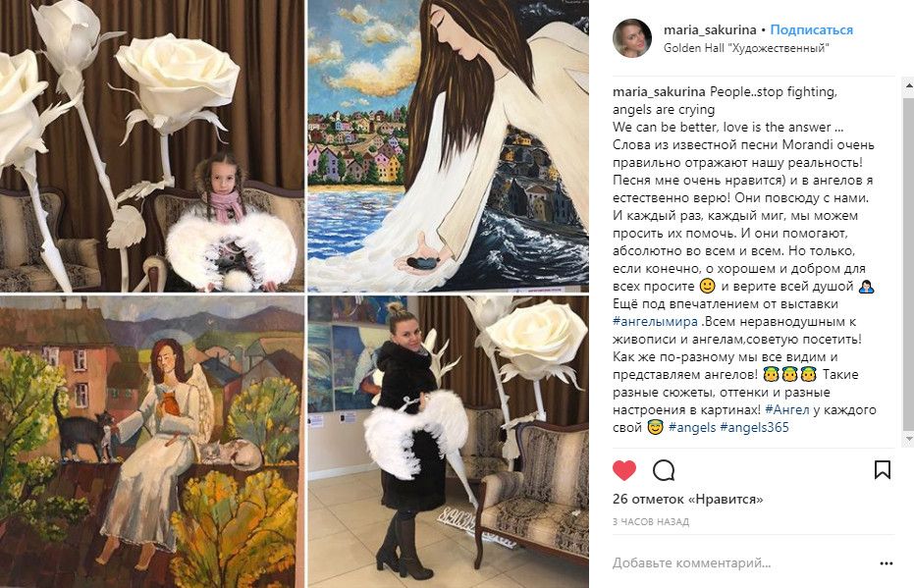Open Golden Hall "Художественный" location
The width and height of the screenshot is (914, 588).
coord(746,48)
